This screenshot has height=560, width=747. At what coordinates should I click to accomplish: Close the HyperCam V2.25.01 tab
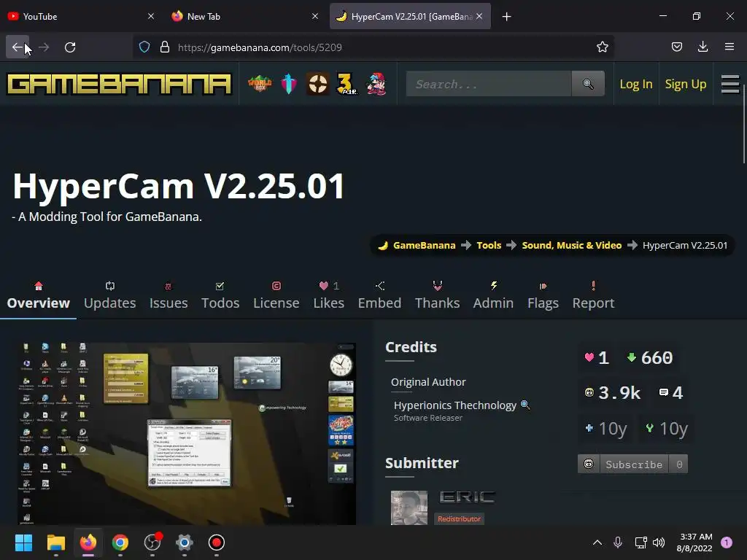[479, 16]
